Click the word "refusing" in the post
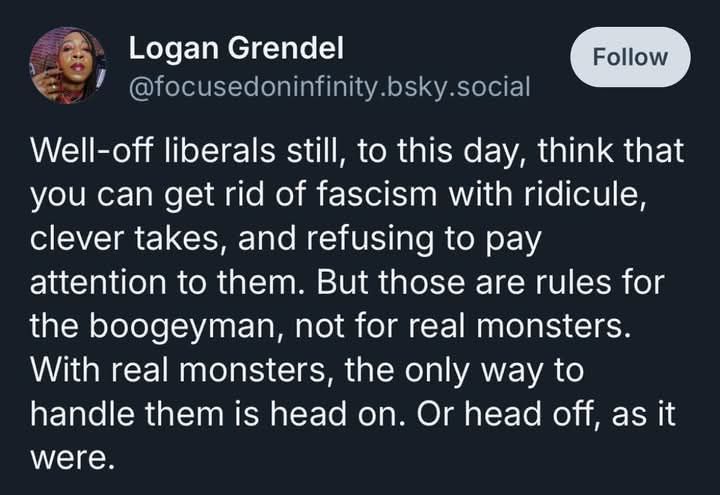The image size is (720, 495). 370,239
